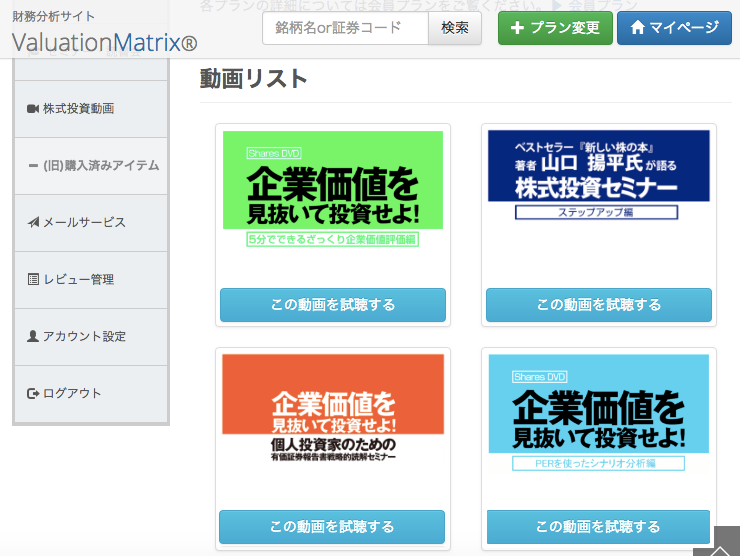
Task: Focus the 銘柄名or証券コード search field
Action: (x=345, y=28)
